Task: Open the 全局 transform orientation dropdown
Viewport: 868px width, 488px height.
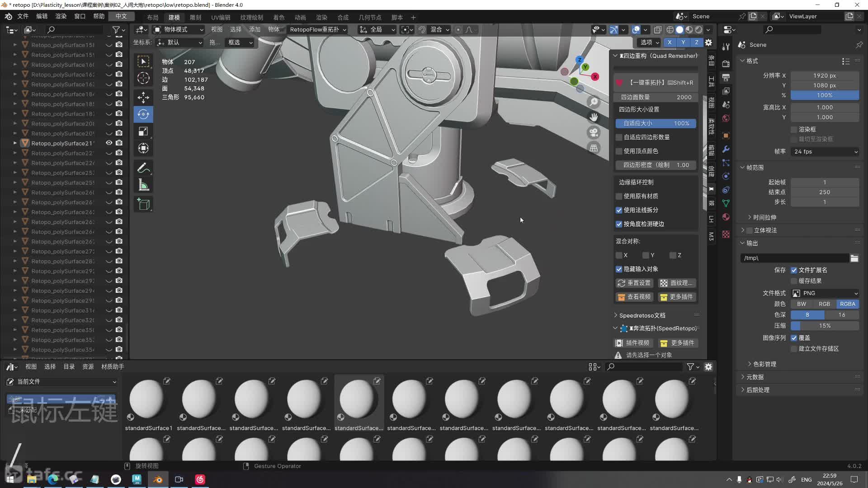Action: click(x=377, y=30)
